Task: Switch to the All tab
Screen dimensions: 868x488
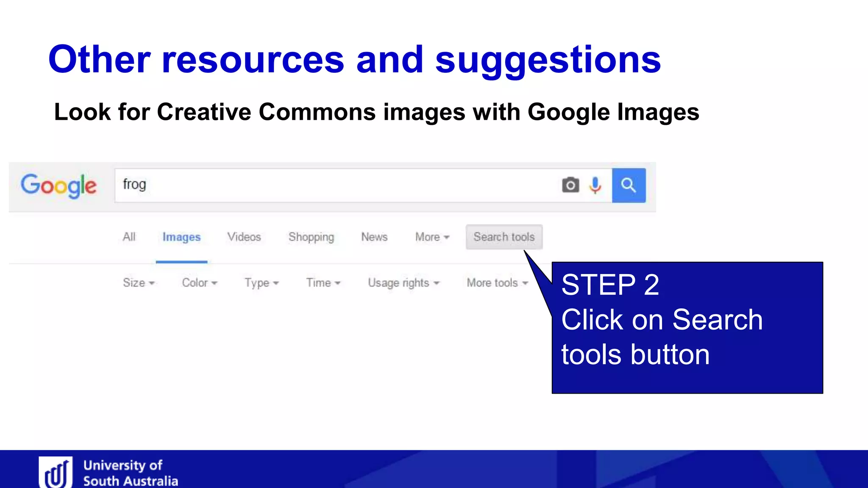Action: [x=129, y=237]
